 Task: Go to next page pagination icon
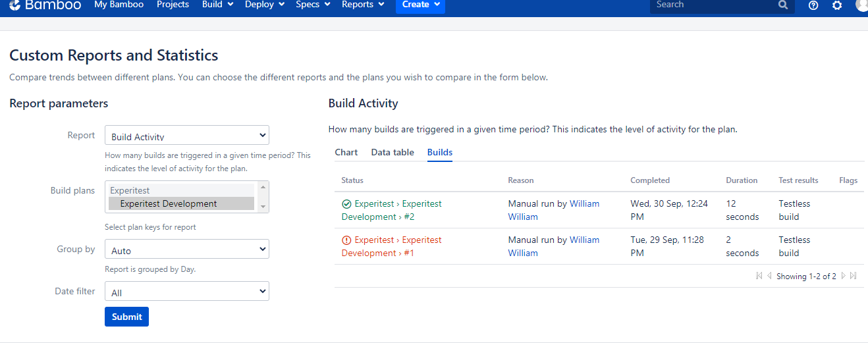844,276
